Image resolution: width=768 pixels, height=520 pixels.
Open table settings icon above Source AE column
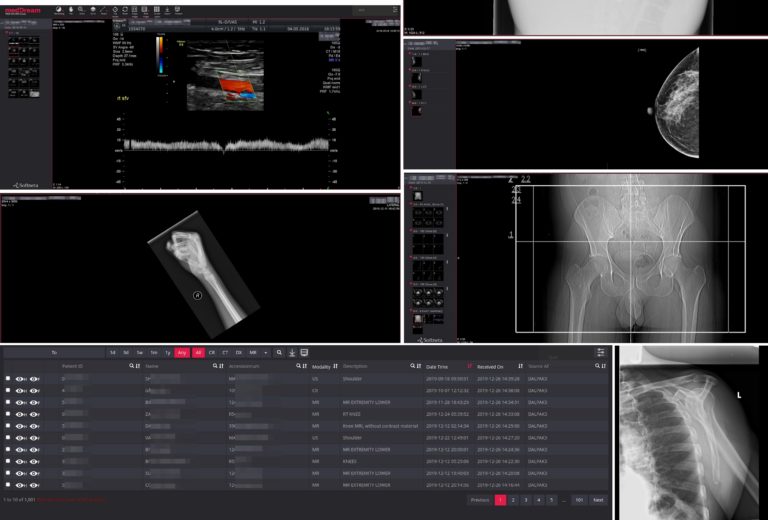(600, 353)
